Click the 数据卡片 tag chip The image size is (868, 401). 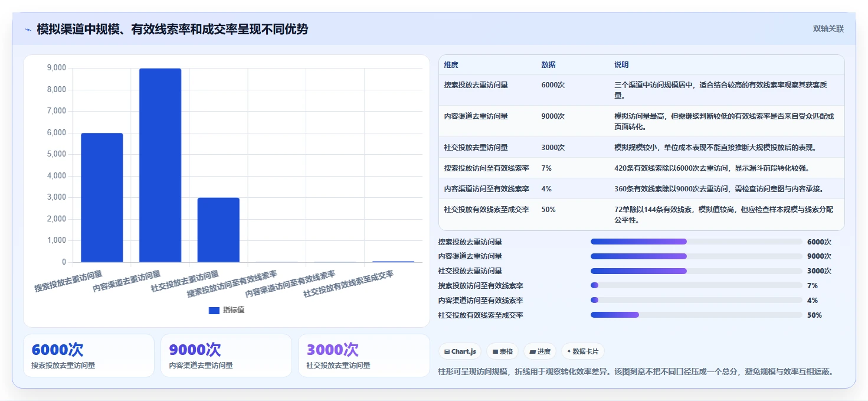click(x=583, y=351)
